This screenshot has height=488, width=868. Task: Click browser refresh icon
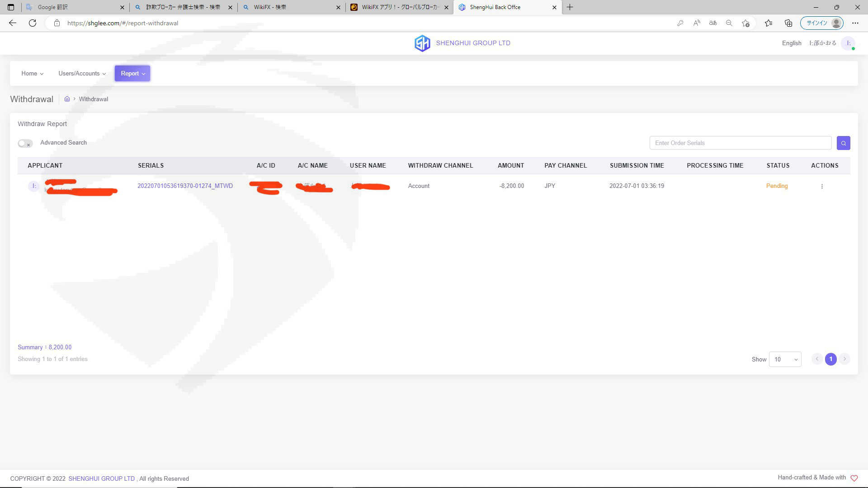pyautogui.click(x=33, y=23)
